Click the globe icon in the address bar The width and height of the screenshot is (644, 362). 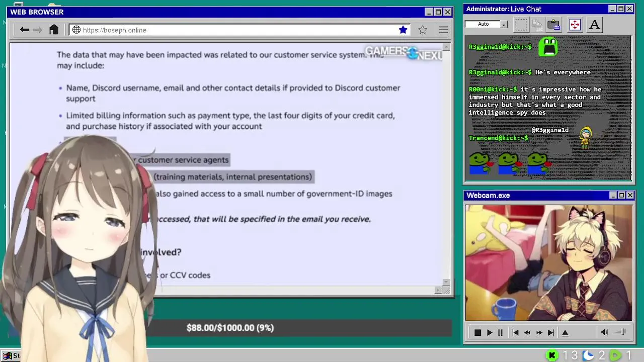click(76, 30)
